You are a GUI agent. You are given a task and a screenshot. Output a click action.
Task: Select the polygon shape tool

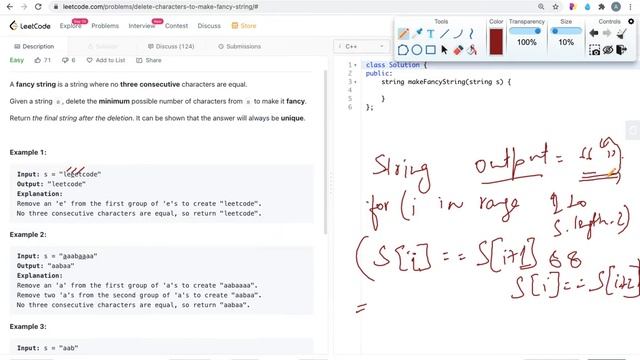coord(403,50)
